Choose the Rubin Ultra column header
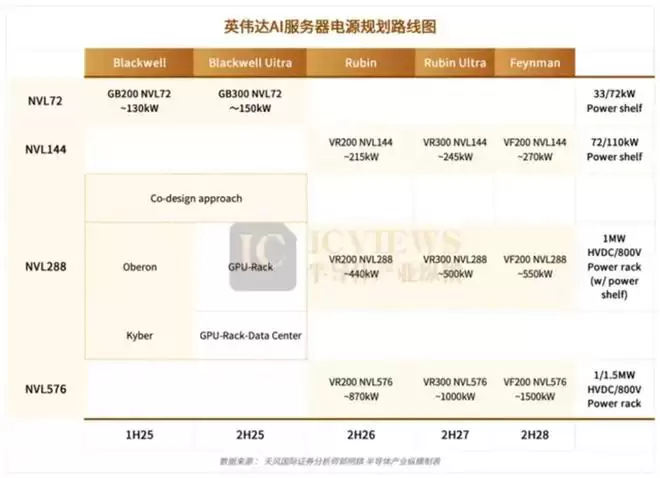 click(455, 62)
